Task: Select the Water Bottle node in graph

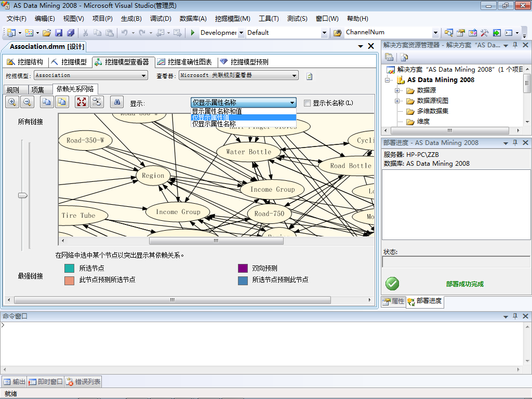Action: (249, 152)
